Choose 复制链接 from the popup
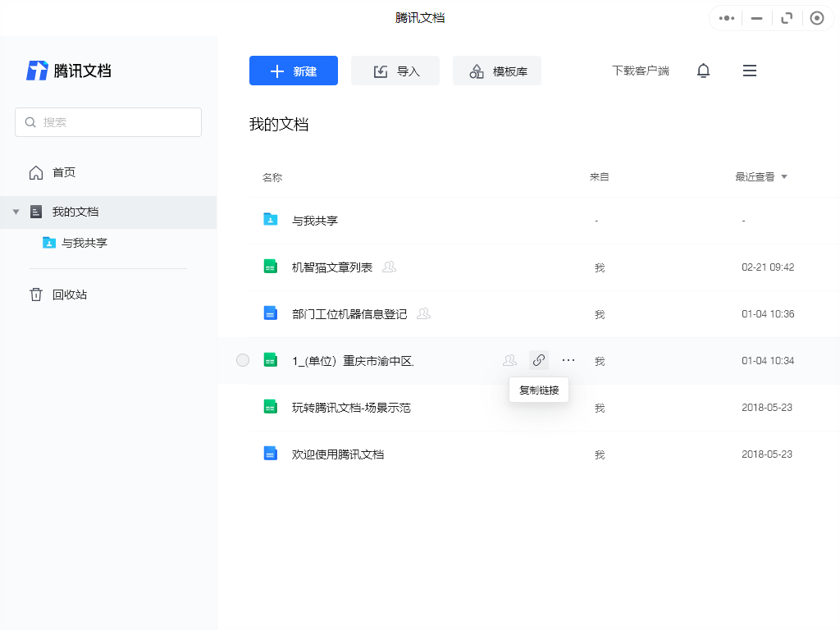Screen dimensions: 840x630 pyautogui.click(x=539, y=390)
